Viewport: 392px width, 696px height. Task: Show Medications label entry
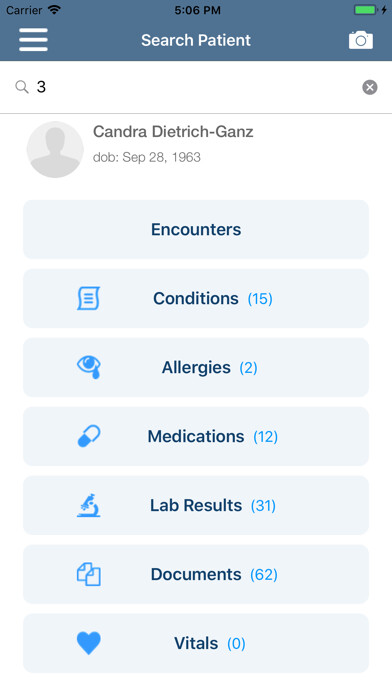coord(196,436)
